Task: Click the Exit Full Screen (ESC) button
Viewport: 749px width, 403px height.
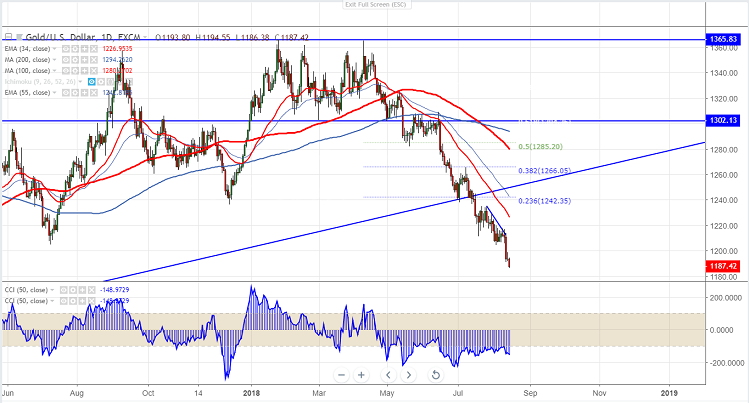Action: coord(375,4)
